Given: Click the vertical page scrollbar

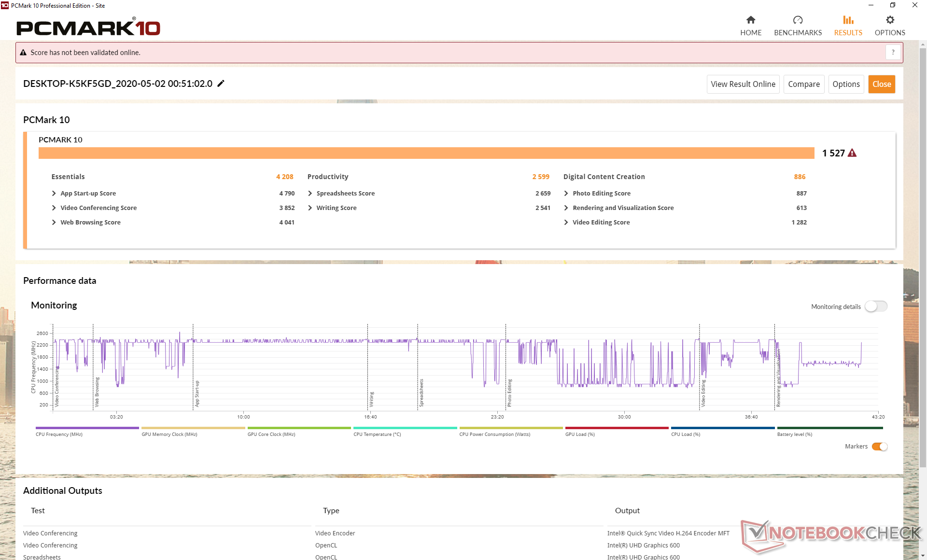Looking at the screenshot, I should (923, 256).
